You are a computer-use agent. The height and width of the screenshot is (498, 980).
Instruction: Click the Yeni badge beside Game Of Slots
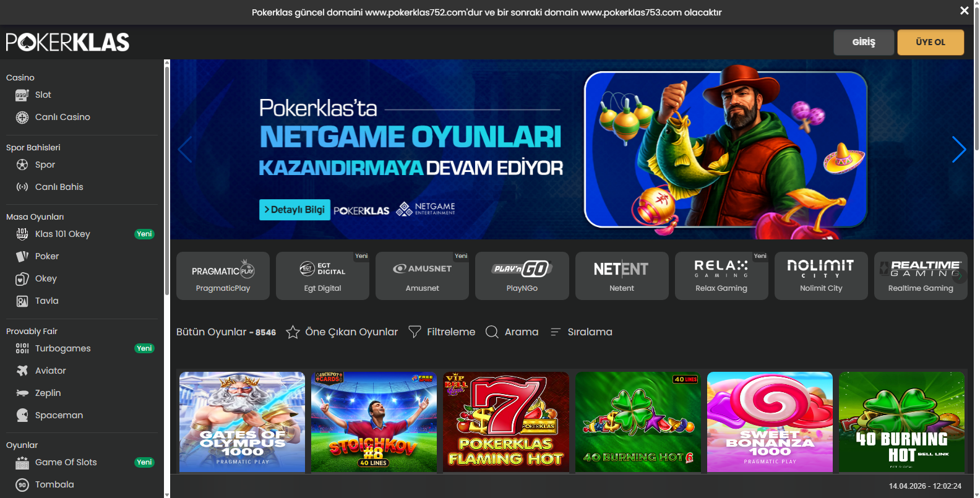pyautogui.click(x=144, y=462)
